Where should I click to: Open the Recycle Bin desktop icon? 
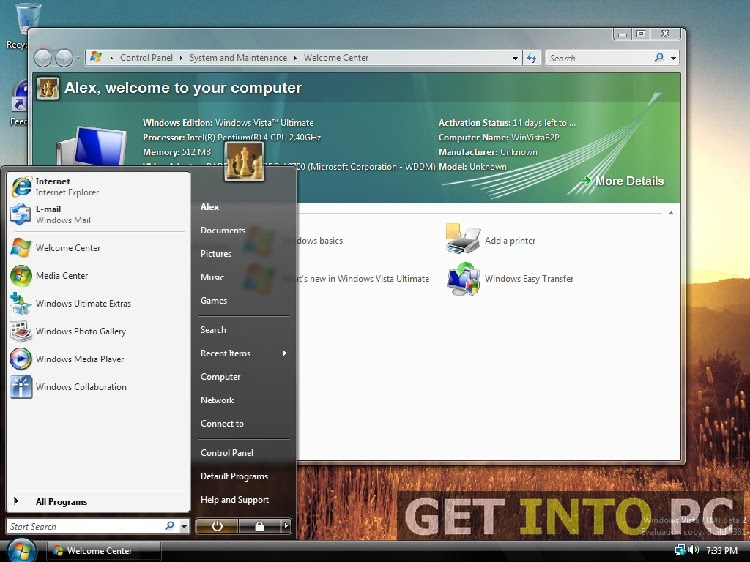(27, 25)
